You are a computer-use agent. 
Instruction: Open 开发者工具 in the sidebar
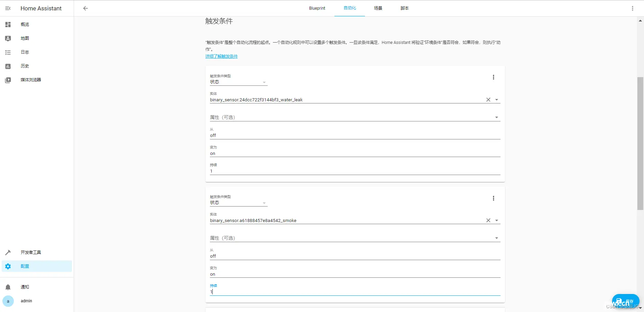(x=31, y=253)
